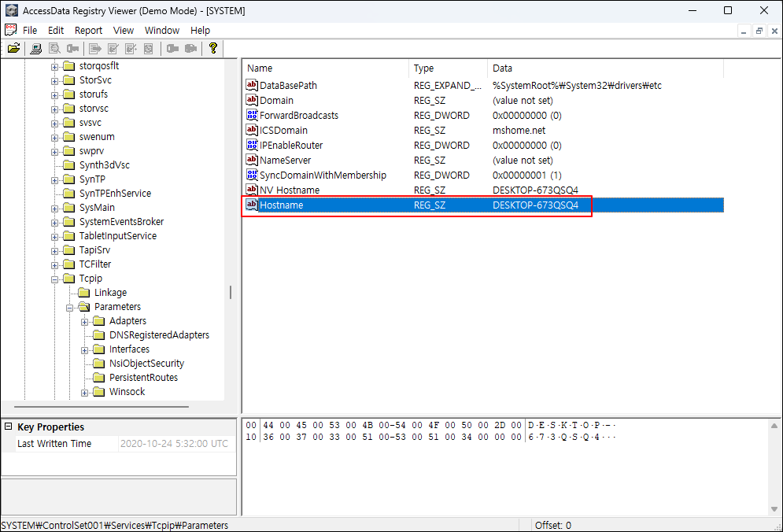Open the Edit menu
The width and height of the screenshot is (783, 532).
[55, 31]
